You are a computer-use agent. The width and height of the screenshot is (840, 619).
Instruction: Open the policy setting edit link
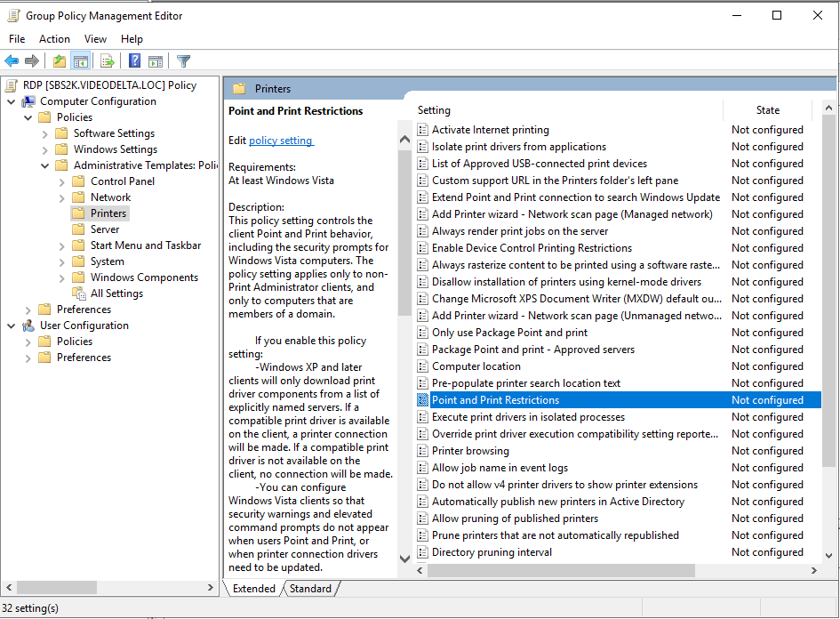281,141
